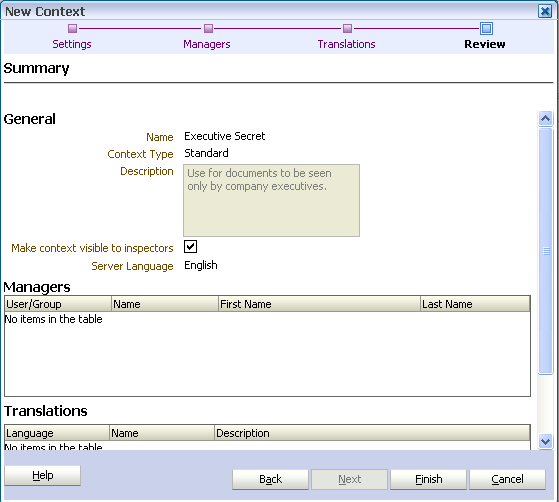Click the Finish button
The height and width of the screenshot is (502, 559).
click(x=429, y=479)
